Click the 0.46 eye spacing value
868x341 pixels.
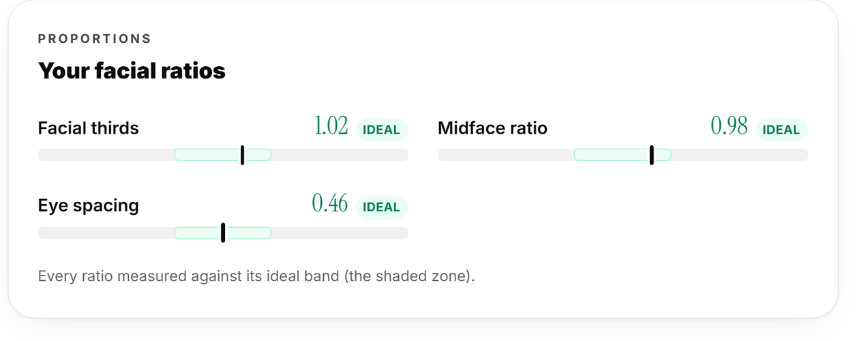click(x=330, y=204)
